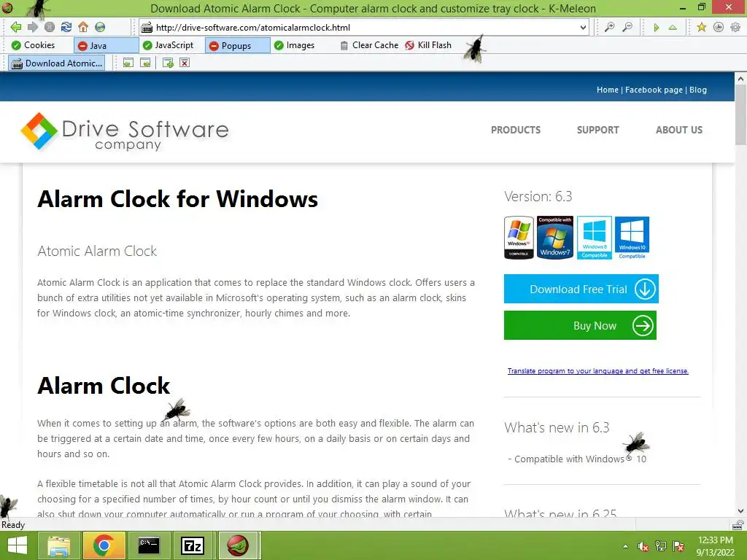This screenshot has width=747, height=560.
Task: Open 7-Zip from the taskbar
Action: (193, 545)
